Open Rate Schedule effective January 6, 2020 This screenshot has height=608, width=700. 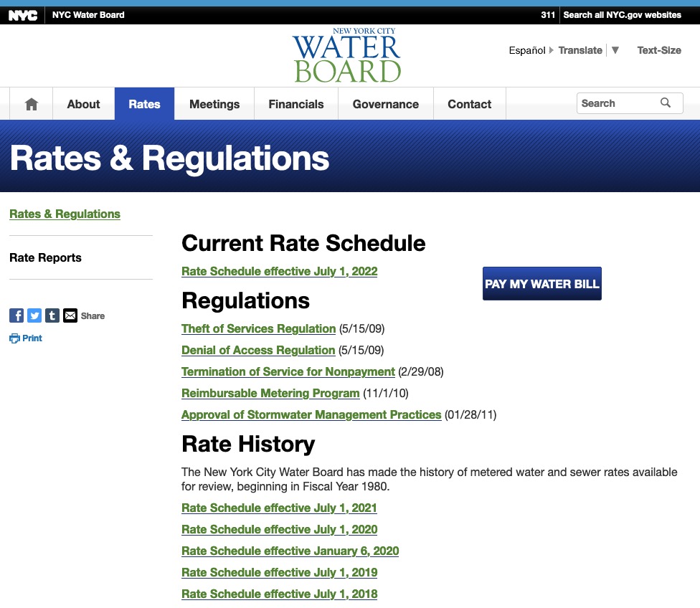coord(290,551)
